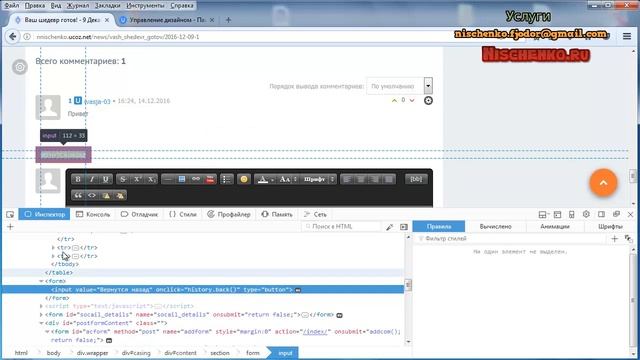Image resolution: width=640 pixels, height=360 pixels.
Task: Open the text color picker in the editor
Action: (265, 179)
